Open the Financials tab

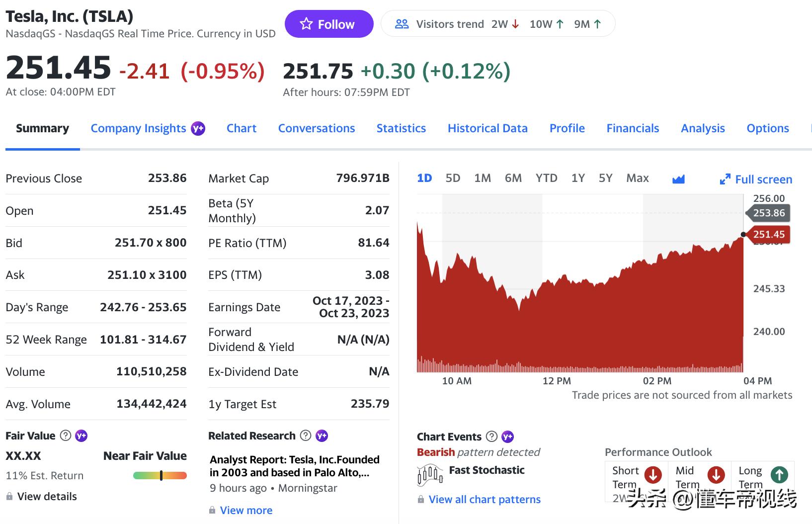point(633,128)
